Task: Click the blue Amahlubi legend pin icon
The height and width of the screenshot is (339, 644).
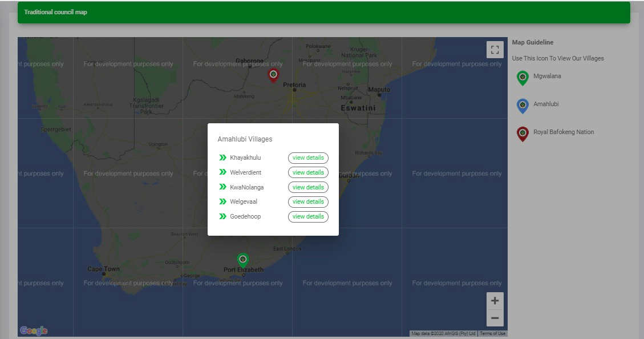Action: click(x=522, y=106)
